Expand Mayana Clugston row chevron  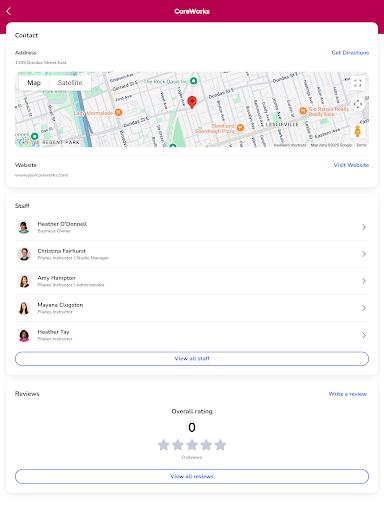point(364,308)
